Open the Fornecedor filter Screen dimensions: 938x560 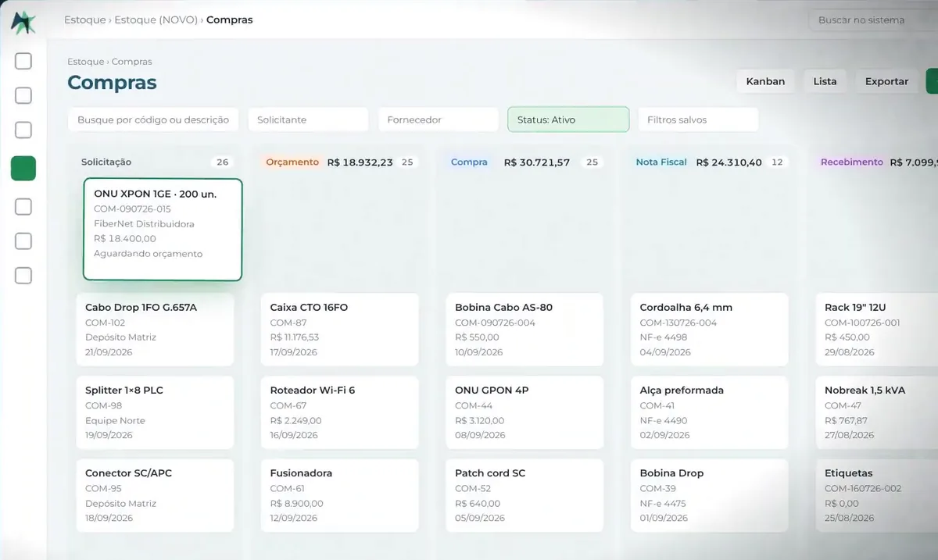[x=438, y=119]
